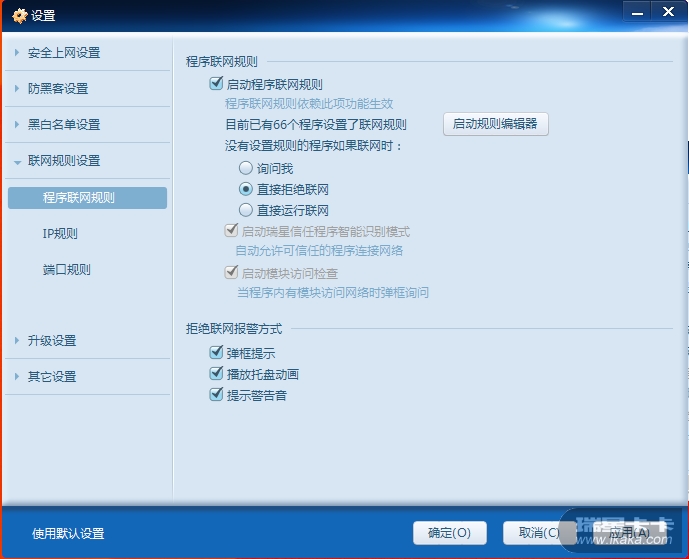
Task: Open 防黑客设置 category
Action: coord(58,89)
